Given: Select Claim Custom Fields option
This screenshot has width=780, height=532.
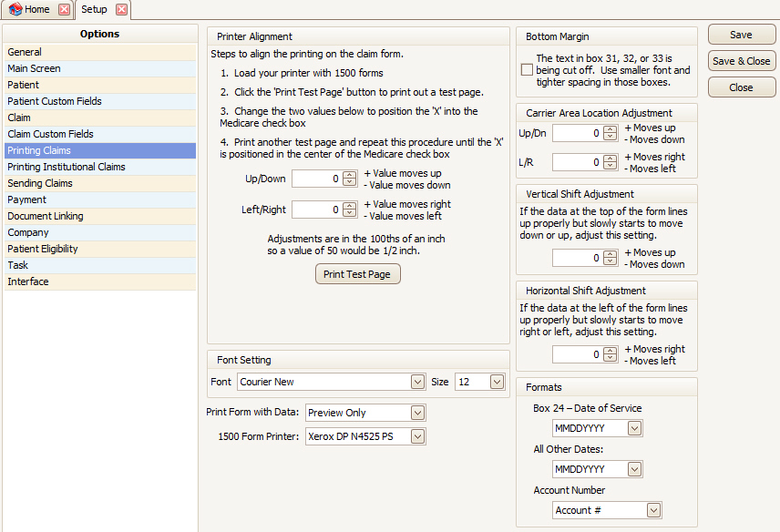Looking at the screenshot, I should pos(100,134).
